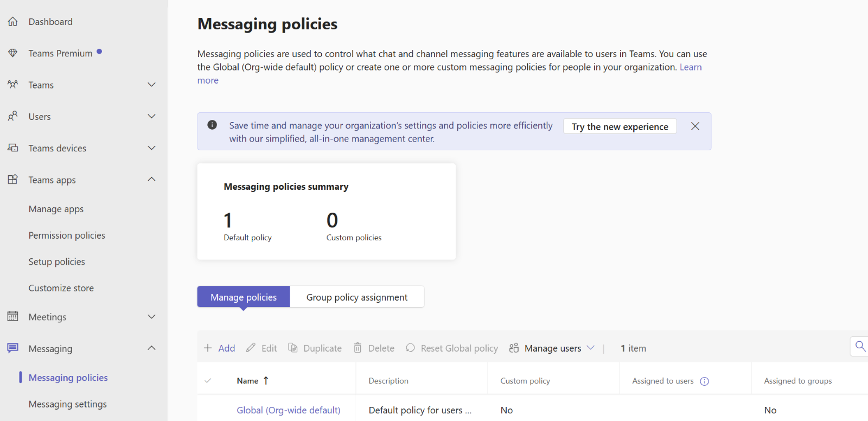
Task: Click the Custom policy column header
Action: [x=525, y=381]
